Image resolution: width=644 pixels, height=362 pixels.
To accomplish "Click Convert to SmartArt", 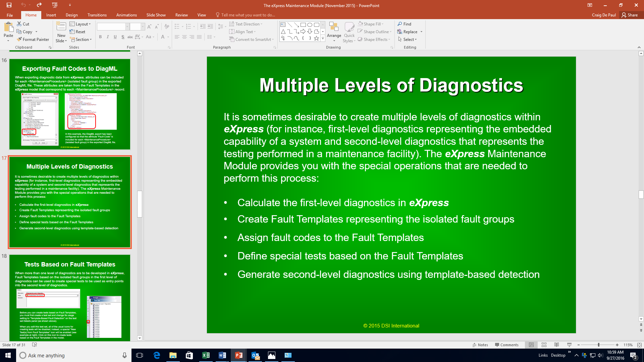I will click(x=252, y=39).
